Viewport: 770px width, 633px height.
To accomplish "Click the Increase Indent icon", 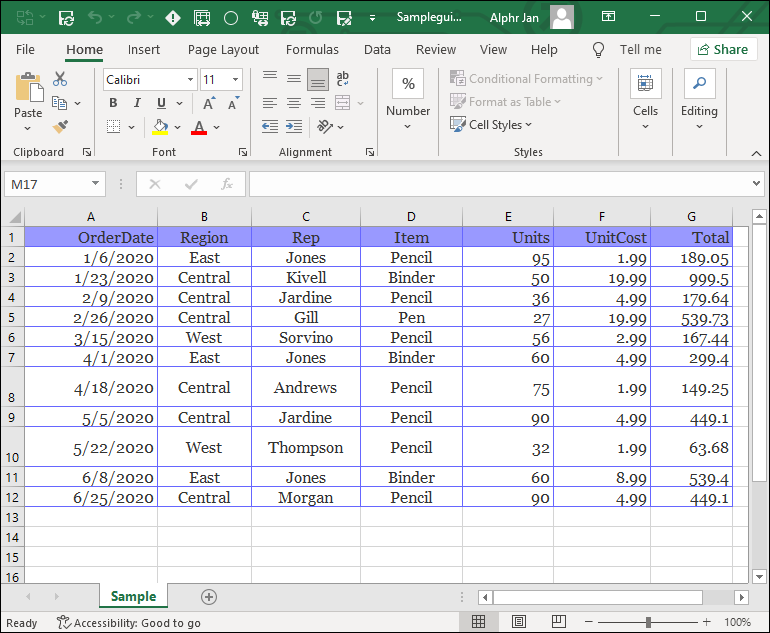I will [x=294, y=127].
